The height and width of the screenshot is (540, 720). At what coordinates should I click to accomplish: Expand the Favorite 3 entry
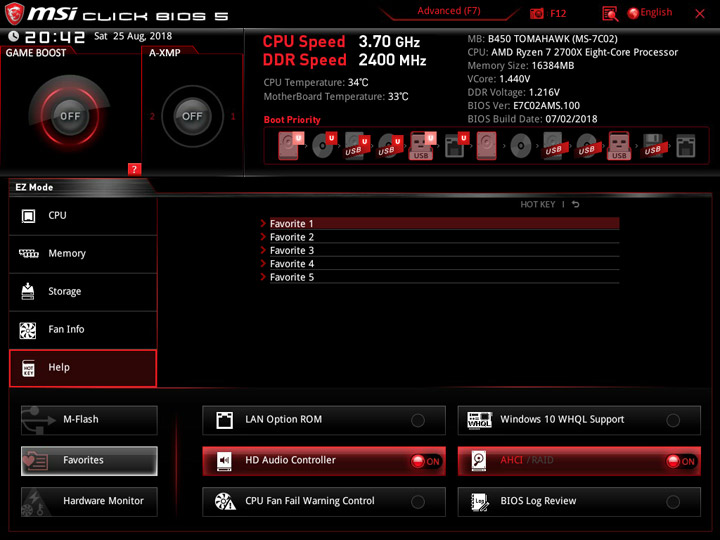pos(440,250)
